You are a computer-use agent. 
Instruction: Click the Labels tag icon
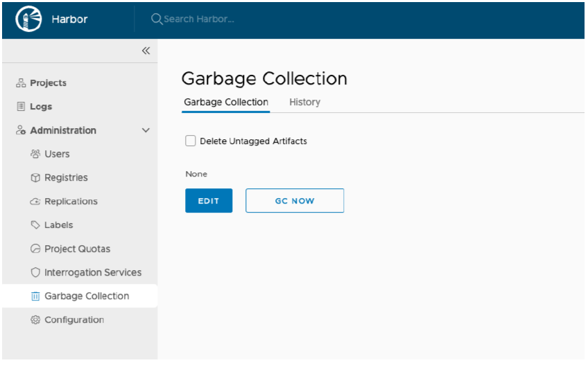point(35,225)
